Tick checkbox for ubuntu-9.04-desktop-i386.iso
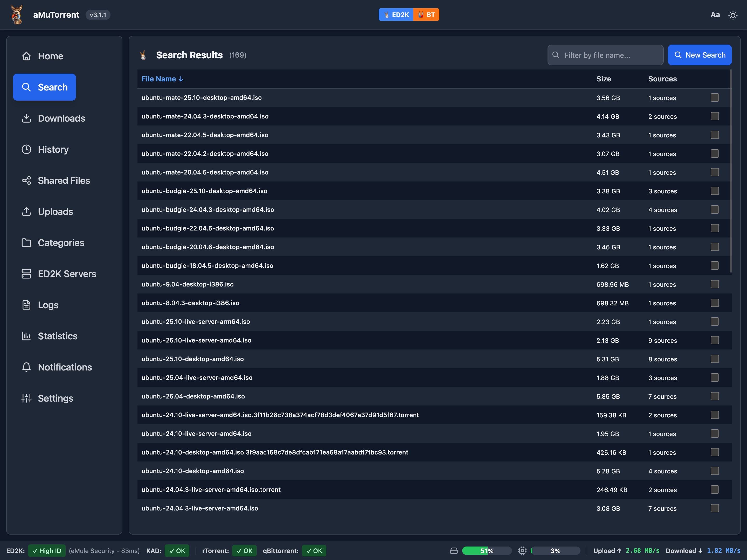747x560 pixels. coord(715,284)
